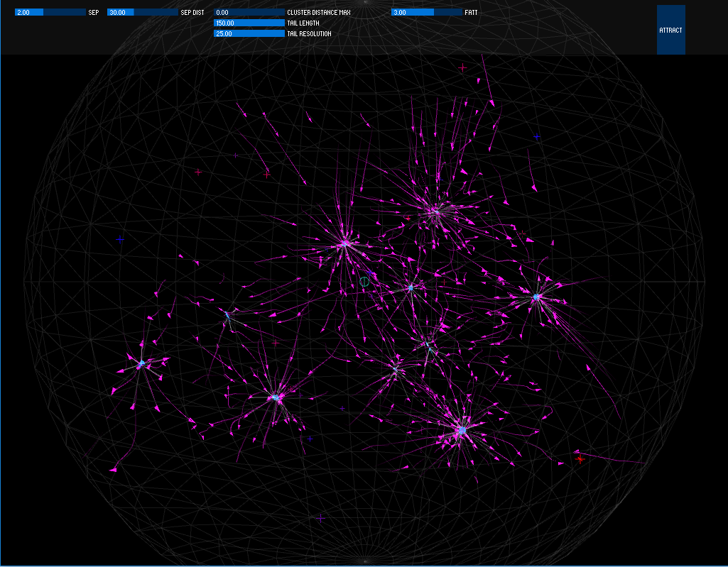
Task: Click the TAIL RESOLUTION slider showing 25.00
Action: pos(250,33)
